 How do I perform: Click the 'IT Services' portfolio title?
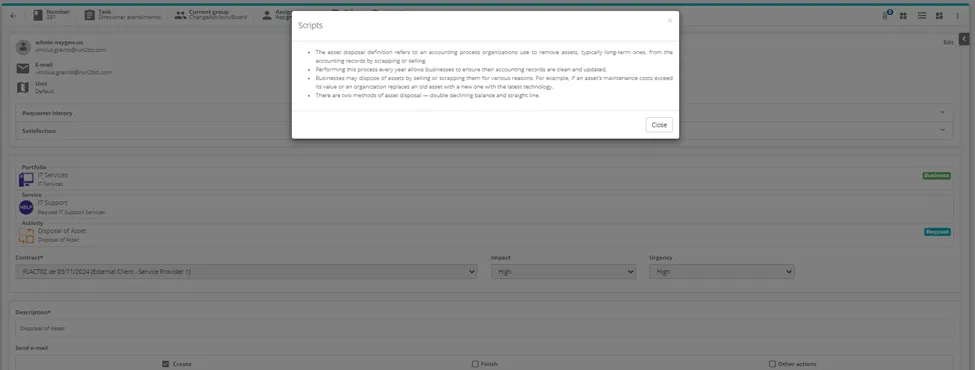pos(53,175)
